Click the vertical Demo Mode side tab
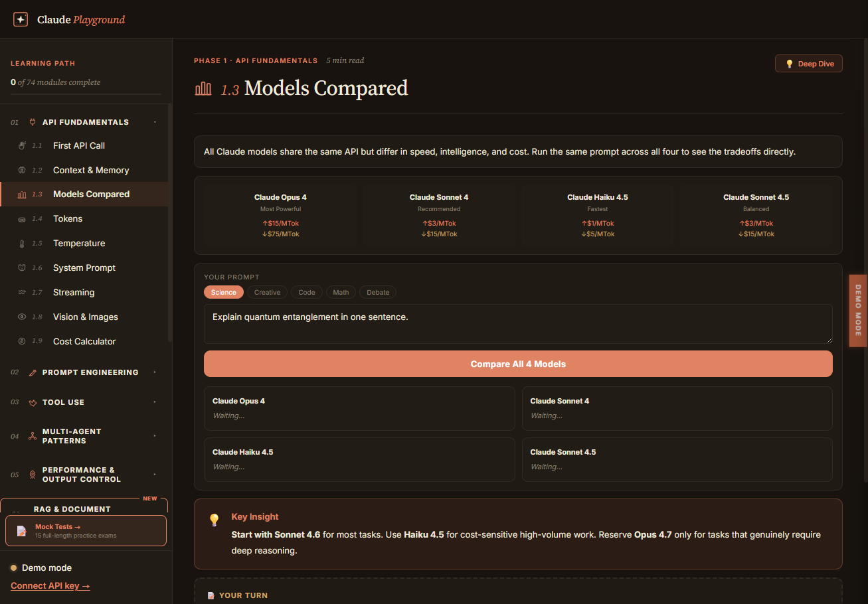 coord(858,311)
